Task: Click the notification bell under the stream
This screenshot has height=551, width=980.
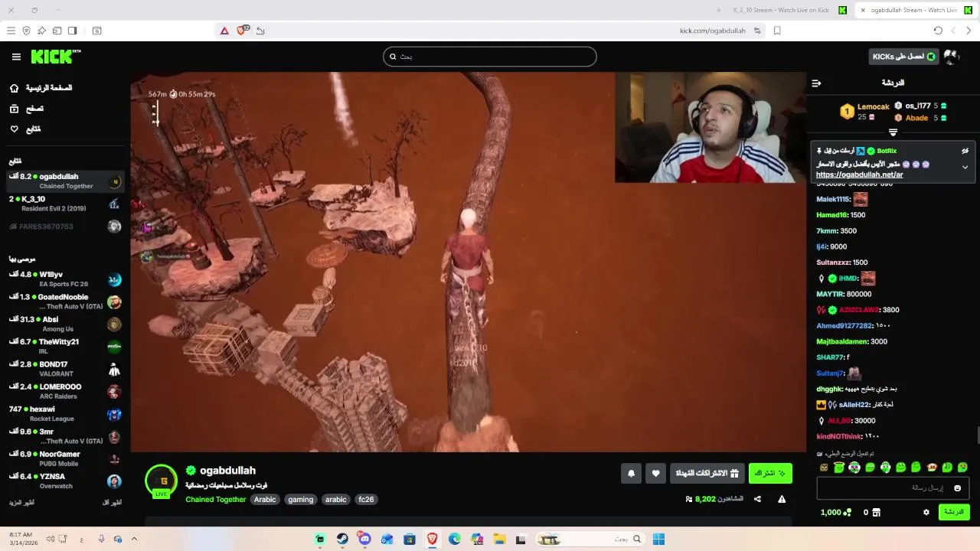Action: pyautogui.click(x=631, y=474)
